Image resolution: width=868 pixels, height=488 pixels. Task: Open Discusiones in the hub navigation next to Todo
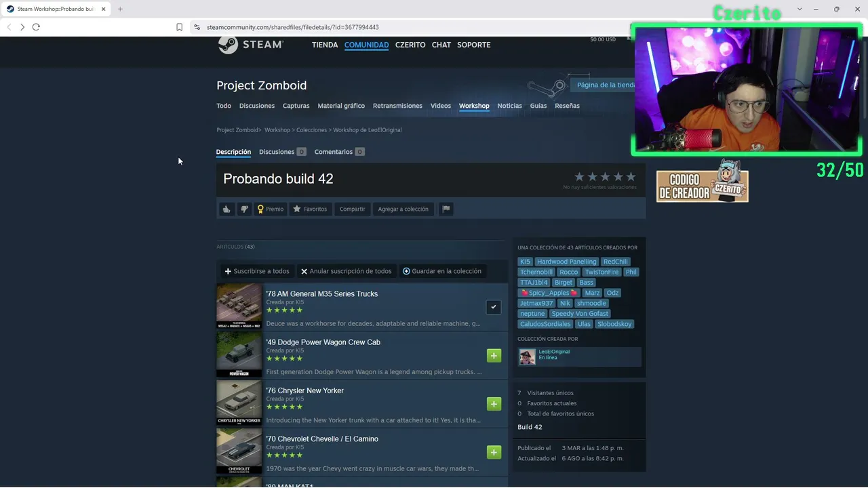coord(257,106)
